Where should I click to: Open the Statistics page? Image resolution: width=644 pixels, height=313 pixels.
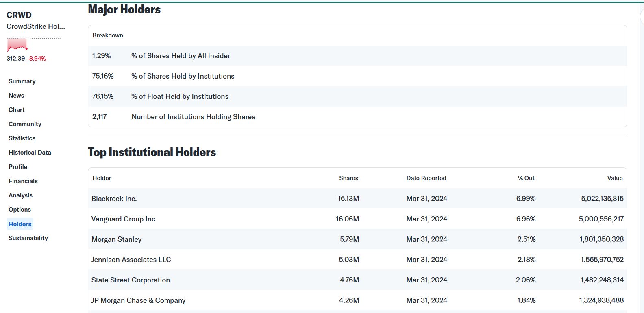pyautogui.click(x=22, y=138)
